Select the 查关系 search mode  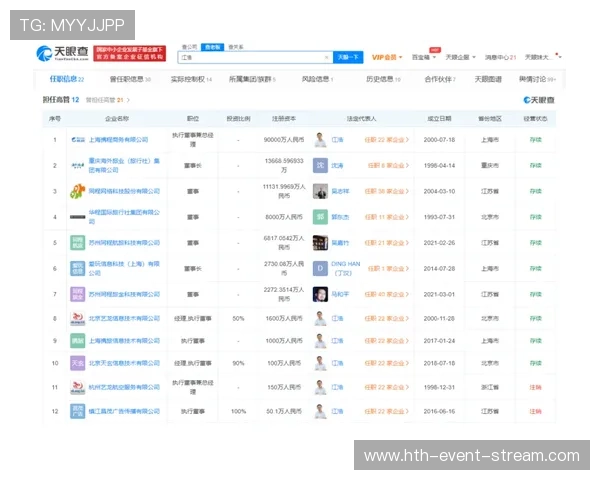(x=236, y=47)
